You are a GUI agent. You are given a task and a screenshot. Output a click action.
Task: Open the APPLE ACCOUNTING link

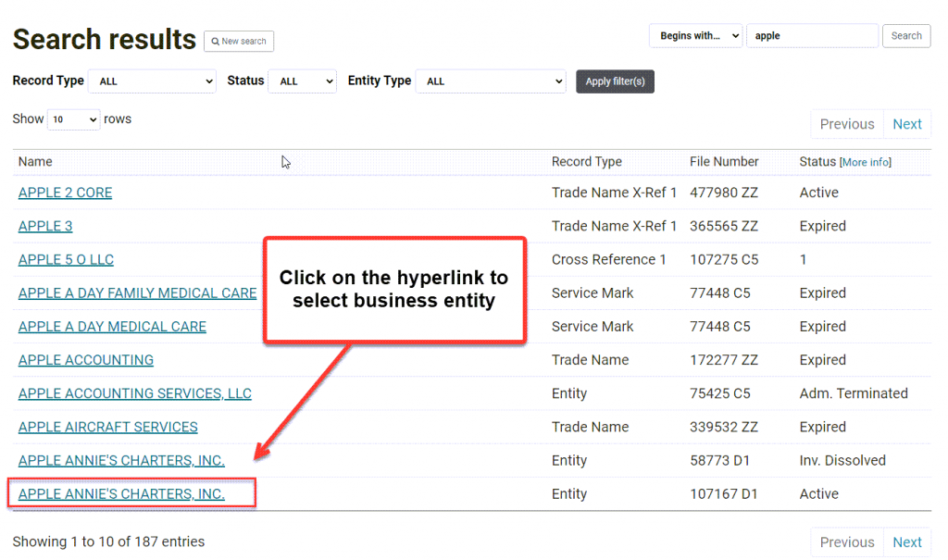(x=86, y=360)
